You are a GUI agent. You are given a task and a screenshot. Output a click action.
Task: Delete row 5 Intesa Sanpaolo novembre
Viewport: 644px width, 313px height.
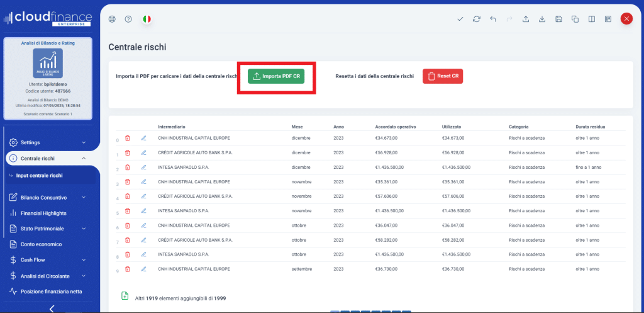[127, 211]
